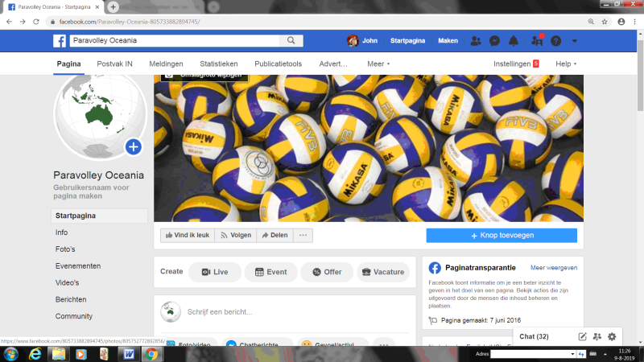Viewport: 644px width, 362px height.
Task: Create a Vacature post
Action: 383,272
